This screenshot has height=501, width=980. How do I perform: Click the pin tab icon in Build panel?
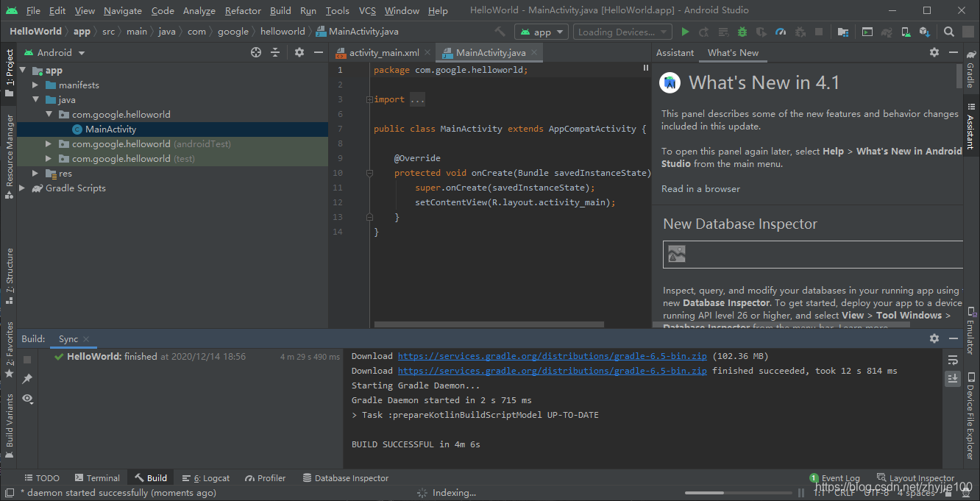pos(27,378)
